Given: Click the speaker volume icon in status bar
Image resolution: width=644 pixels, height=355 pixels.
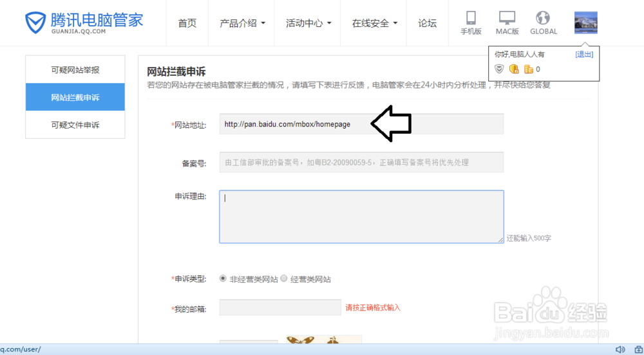Looking at the screenshot, I should click(x=620, y=349).
